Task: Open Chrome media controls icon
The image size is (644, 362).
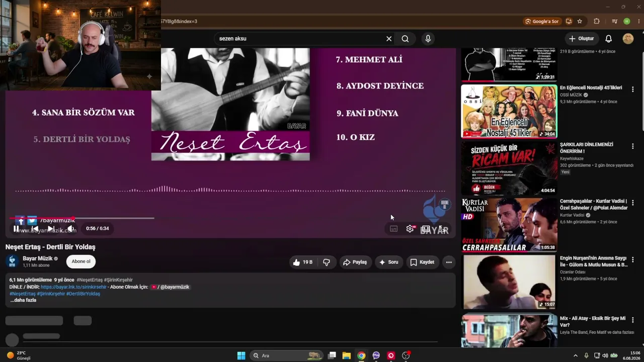Action: (614, 22)
